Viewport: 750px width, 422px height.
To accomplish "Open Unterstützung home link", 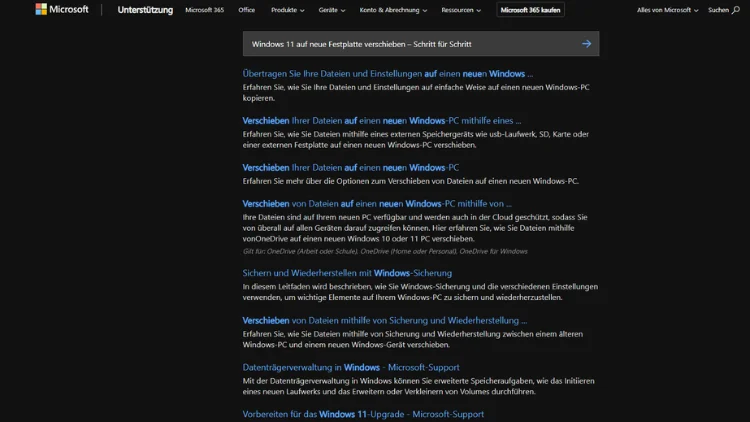I will [145, 10].
